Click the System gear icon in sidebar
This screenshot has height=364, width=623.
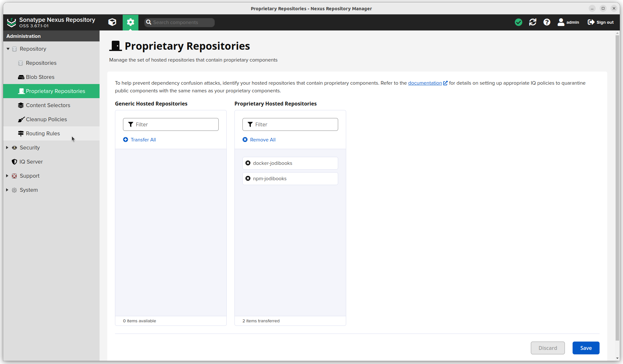coord(14,190)
